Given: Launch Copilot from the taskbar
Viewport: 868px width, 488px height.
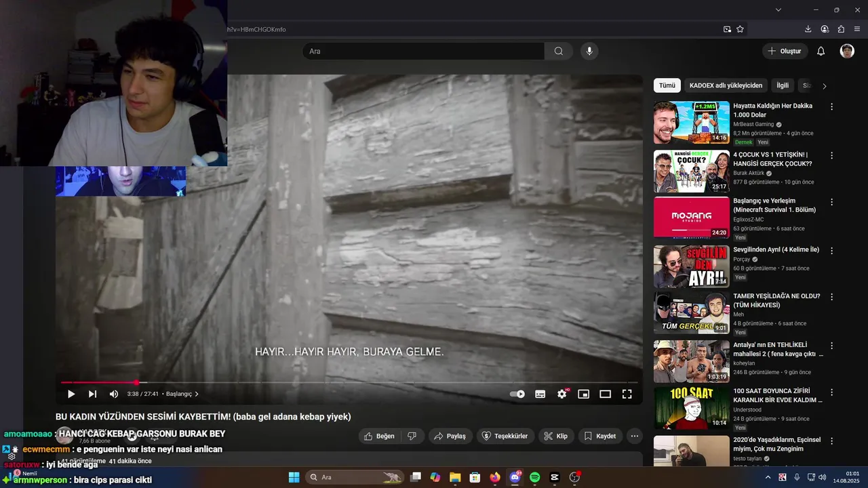Looking at the screenshot, I should [x=435, y=477].
